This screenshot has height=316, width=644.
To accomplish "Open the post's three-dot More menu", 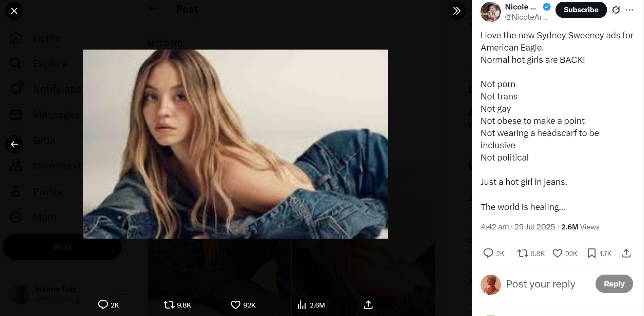I will [630, 10].
